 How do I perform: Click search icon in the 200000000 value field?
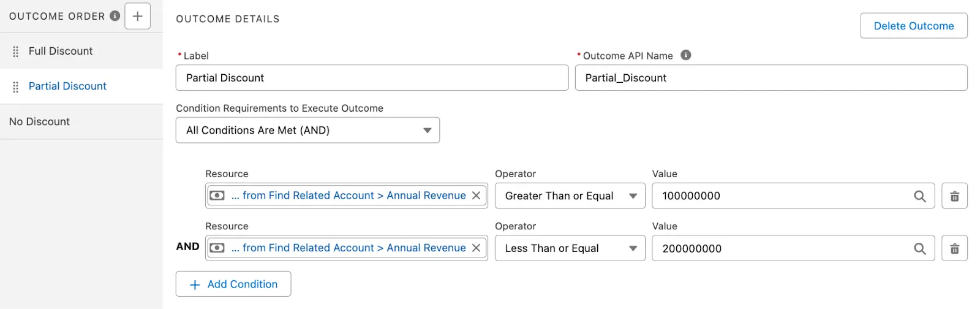pos(919,248)
